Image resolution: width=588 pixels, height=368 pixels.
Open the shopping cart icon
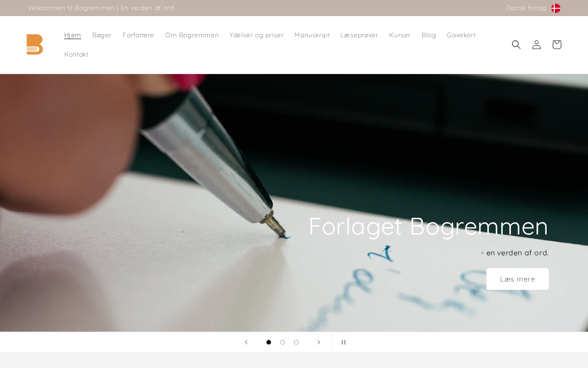[557, 45]
